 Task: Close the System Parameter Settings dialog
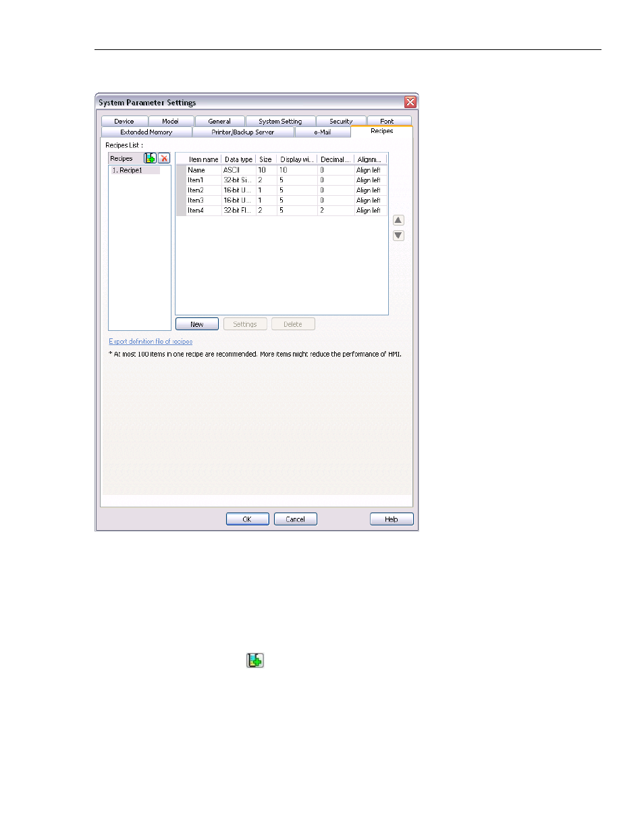coord(410,102)
